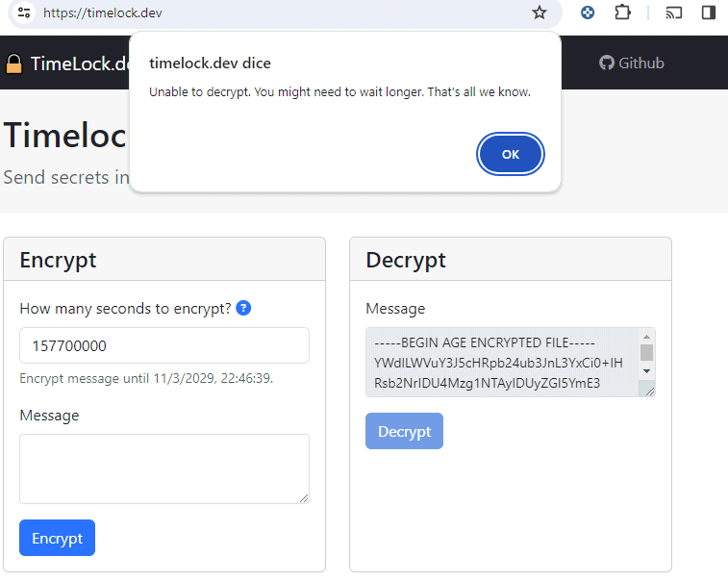
Task: Click the Cast media icon
Action: 673,13
